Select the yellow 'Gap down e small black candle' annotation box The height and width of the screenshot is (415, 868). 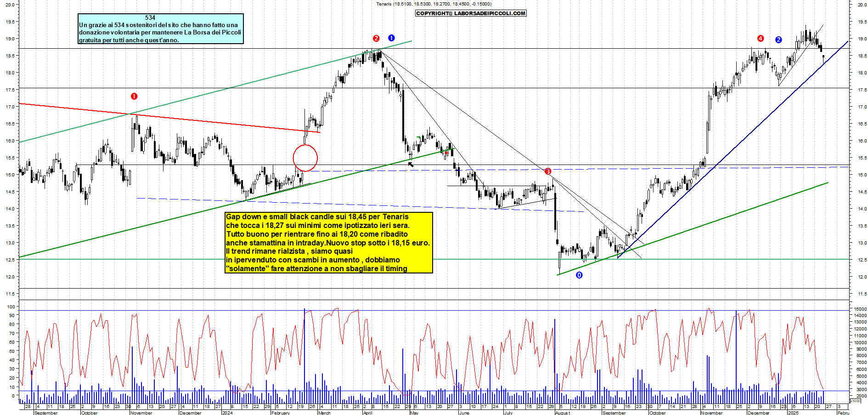[329, 243]
